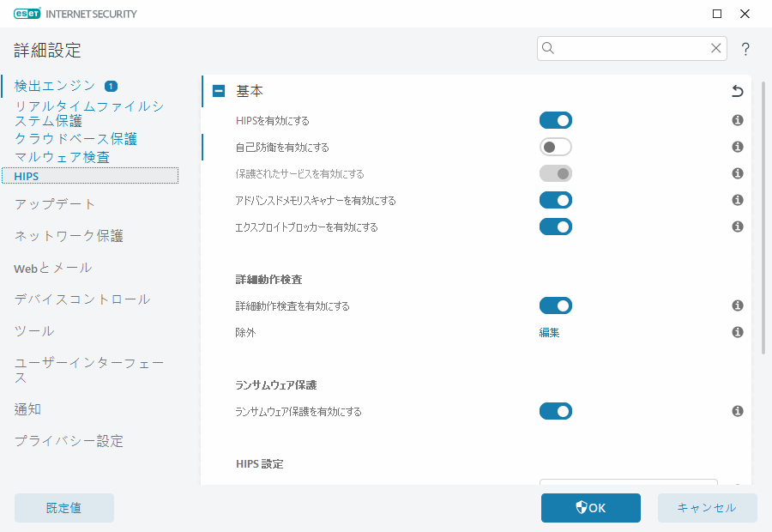Clear the search box with X icon
This screenshot has width=772, height=532.
point(715,49)
